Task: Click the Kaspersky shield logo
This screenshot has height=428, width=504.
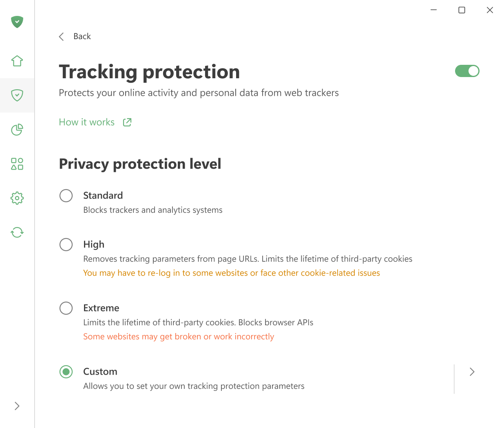Action: click(x=17, y=22)
